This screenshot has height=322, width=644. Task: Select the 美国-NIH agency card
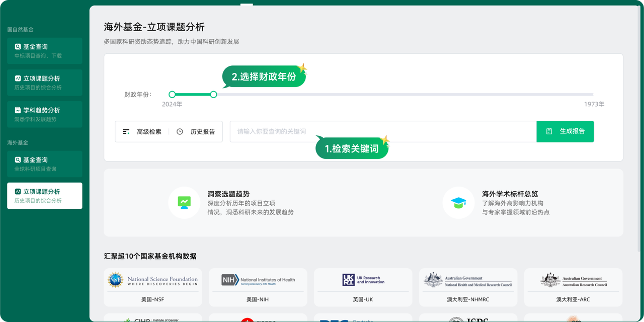(x=258, y=287)
